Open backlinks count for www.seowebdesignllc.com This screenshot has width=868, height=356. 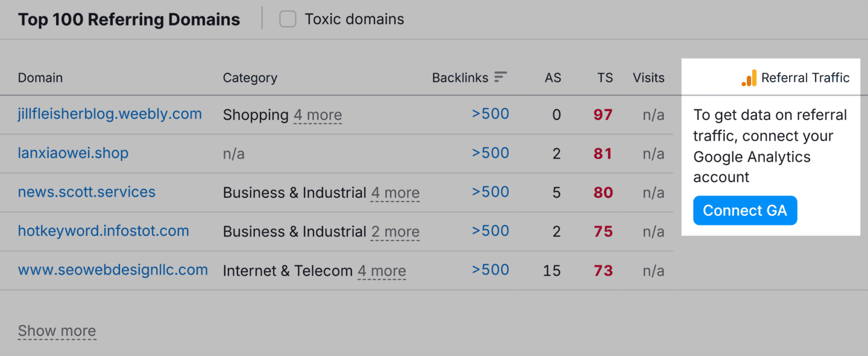tap(490, 270)
